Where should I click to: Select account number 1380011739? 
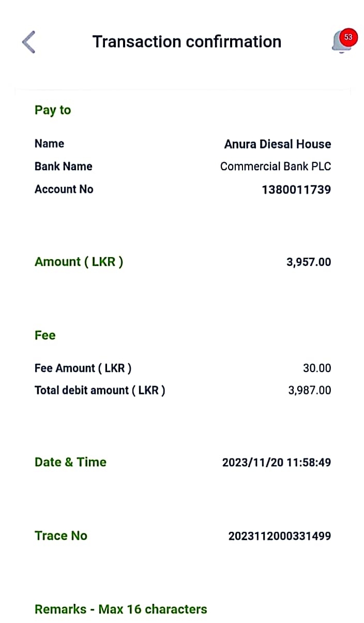pos(296,189)
